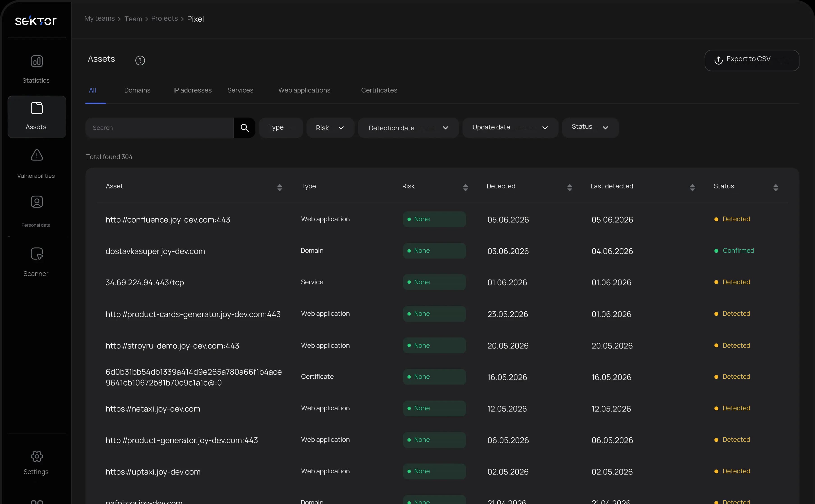
Task: Open http://product-cards-generator.joy-dev.com:443 asset
Action: tap(193, 314)
